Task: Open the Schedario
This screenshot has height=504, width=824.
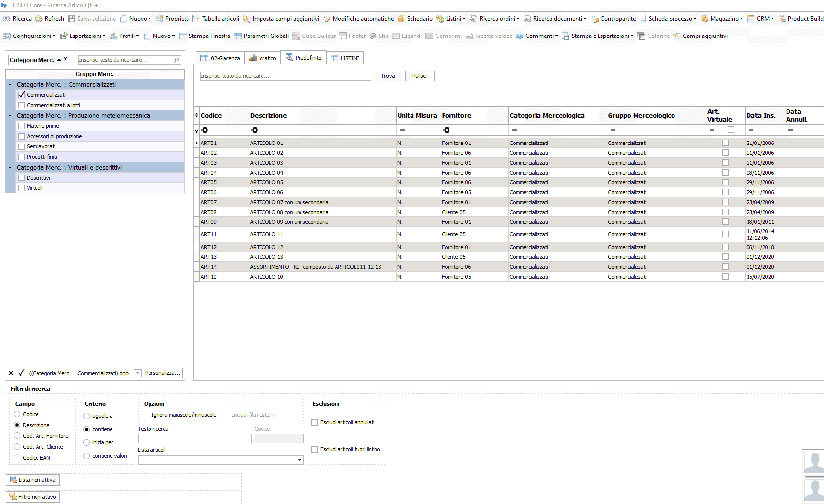Action: (415, 19)
